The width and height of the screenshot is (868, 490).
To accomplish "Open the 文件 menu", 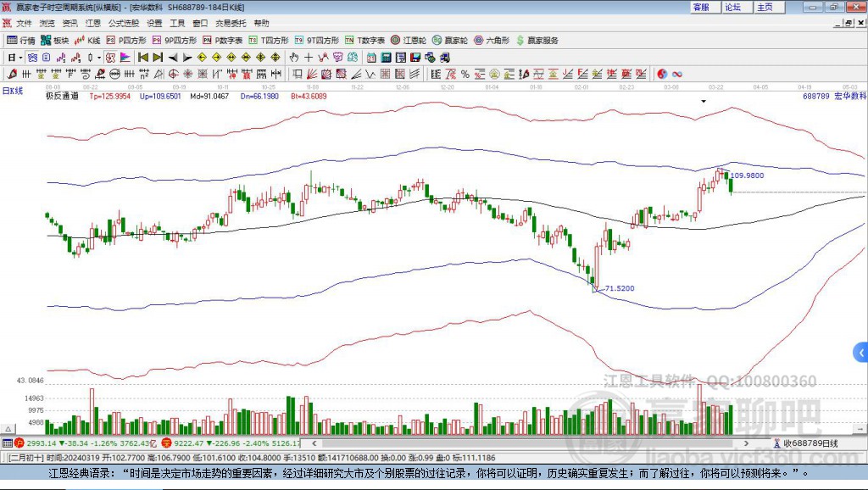I will pos(24,23).
